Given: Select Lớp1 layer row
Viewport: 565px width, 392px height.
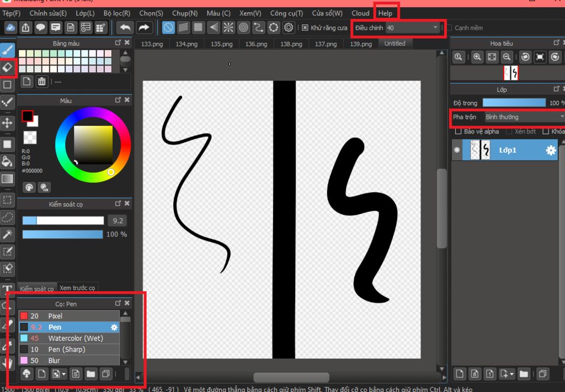Looking at the screenshot, I should (x=504, y=150).
